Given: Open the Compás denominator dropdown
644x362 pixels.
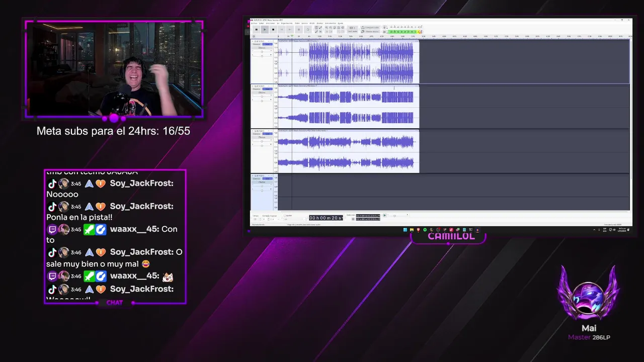Looking at the screenshot, I should 276,219.
